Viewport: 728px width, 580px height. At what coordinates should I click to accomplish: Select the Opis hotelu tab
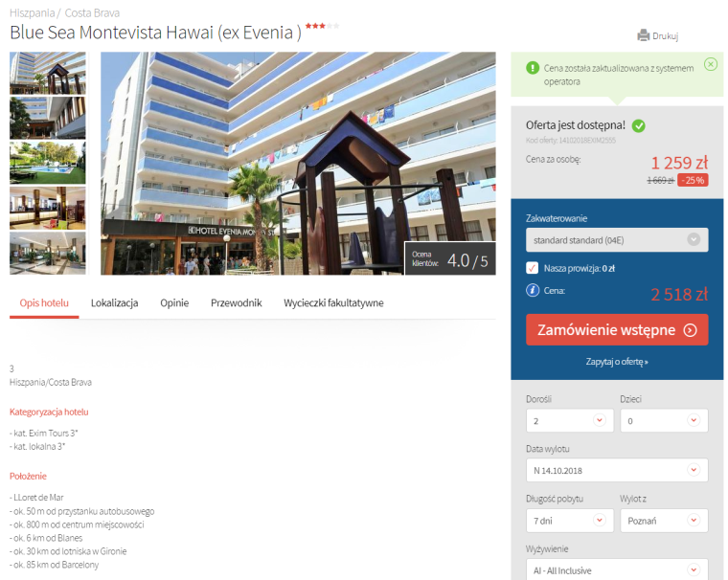coord(44,303)
